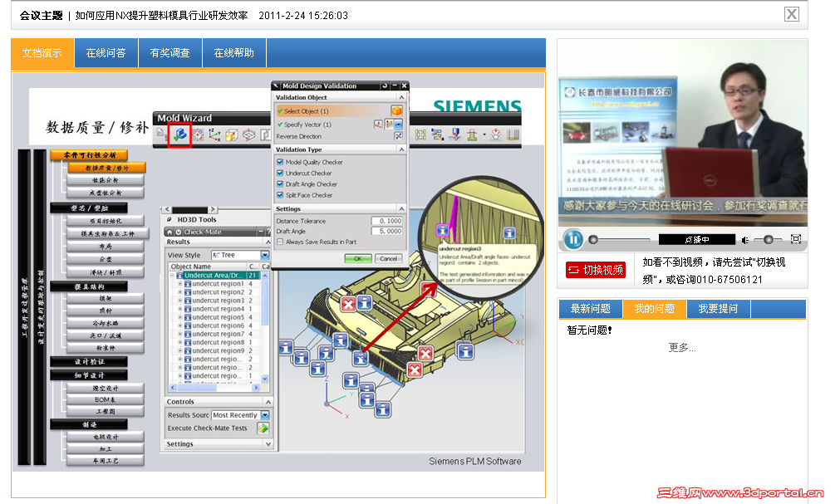Click the Object Name column header

pyautogui.click(x=208, y=267)
